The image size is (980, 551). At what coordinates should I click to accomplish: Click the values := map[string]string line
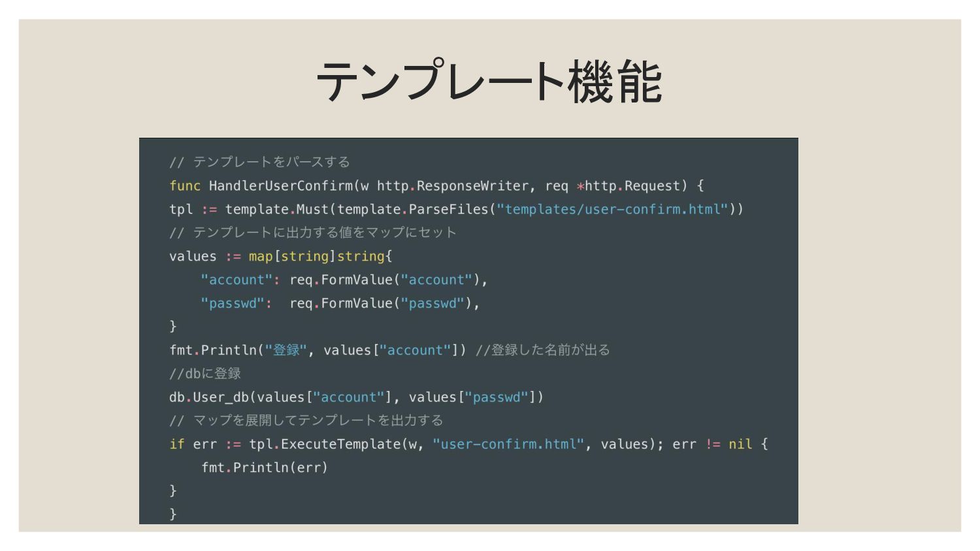click(280, 256)
